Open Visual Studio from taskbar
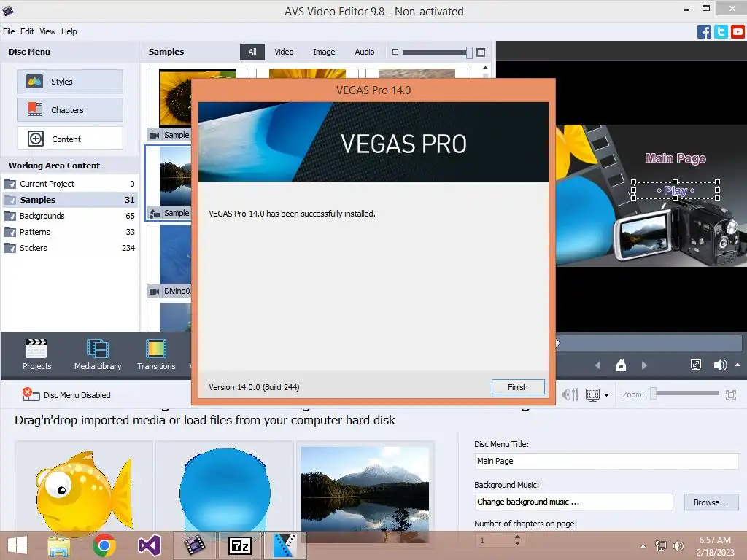The height and width of the screenshot is (560, 747). [x=150, y=545]
